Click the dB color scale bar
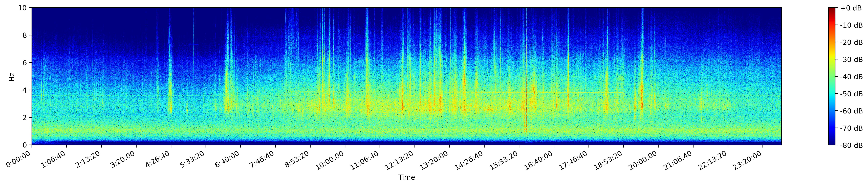The height and width of the screenshot is (186, 868). pyautogui.click(x=832, y=76)
